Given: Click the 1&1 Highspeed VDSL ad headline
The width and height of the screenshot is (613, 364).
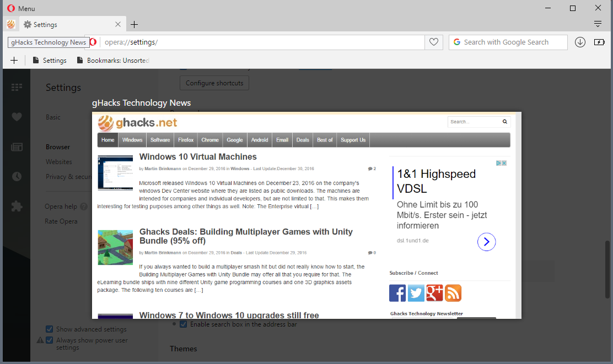Looking at the screenshot, I should [436, 181].
